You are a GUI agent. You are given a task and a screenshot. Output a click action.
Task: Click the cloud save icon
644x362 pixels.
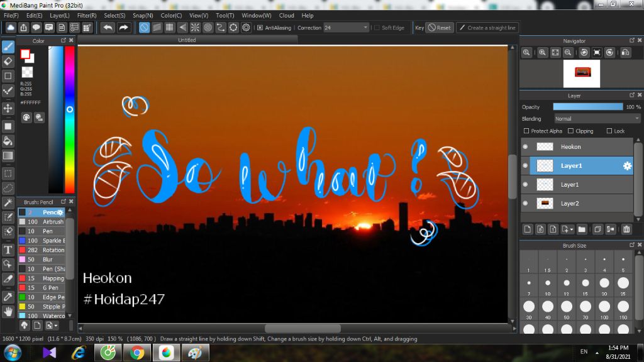pyautogui.click(x=11, y=28)
